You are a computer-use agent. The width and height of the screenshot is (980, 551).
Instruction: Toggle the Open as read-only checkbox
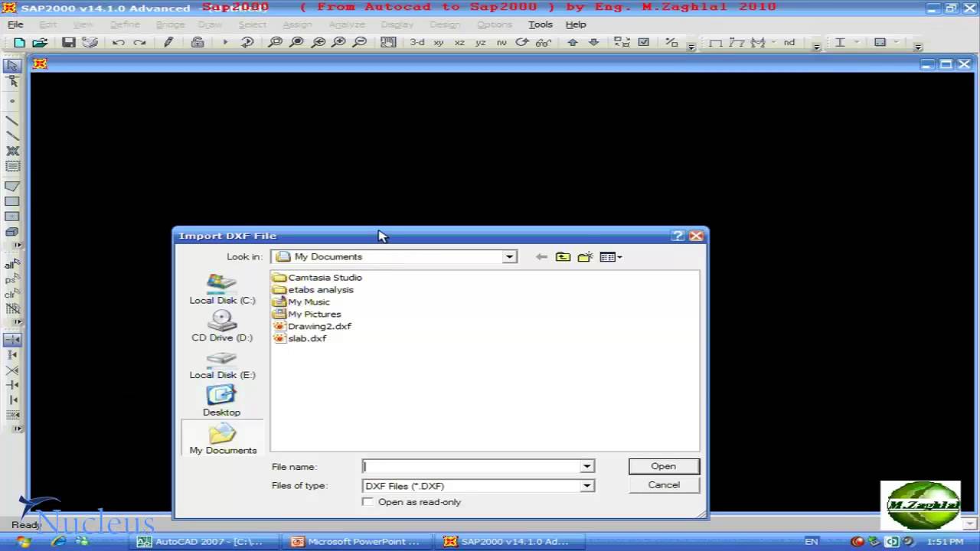[368, 502]
